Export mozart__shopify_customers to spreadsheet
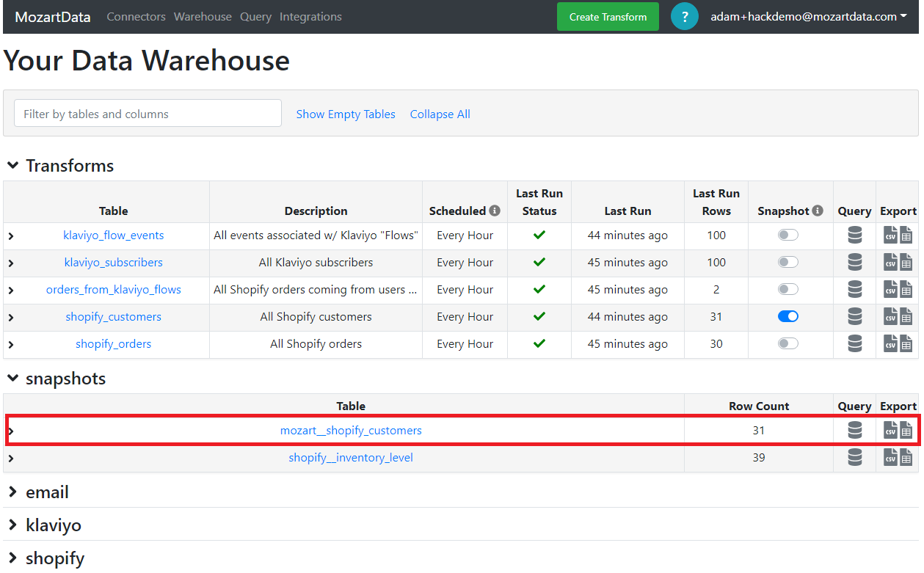 906,431
